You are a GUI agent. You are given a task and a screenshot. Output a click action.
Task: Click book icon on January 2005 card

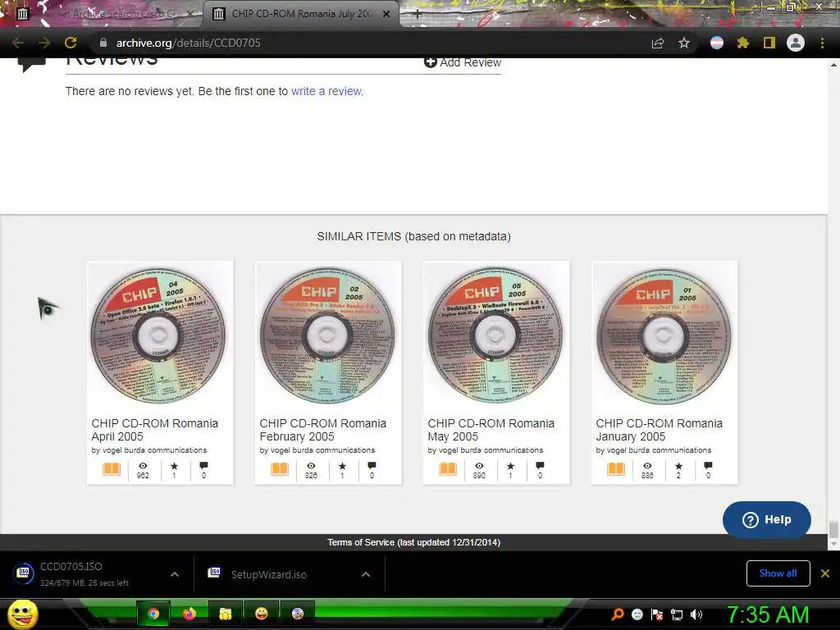coord(616,469)
